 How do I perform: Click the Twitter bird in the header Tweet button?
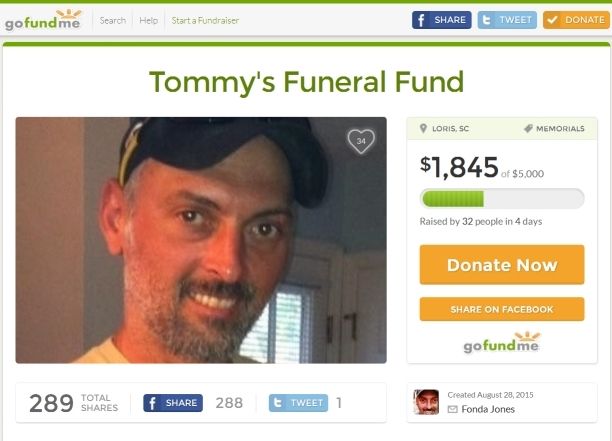pos(486,20)
